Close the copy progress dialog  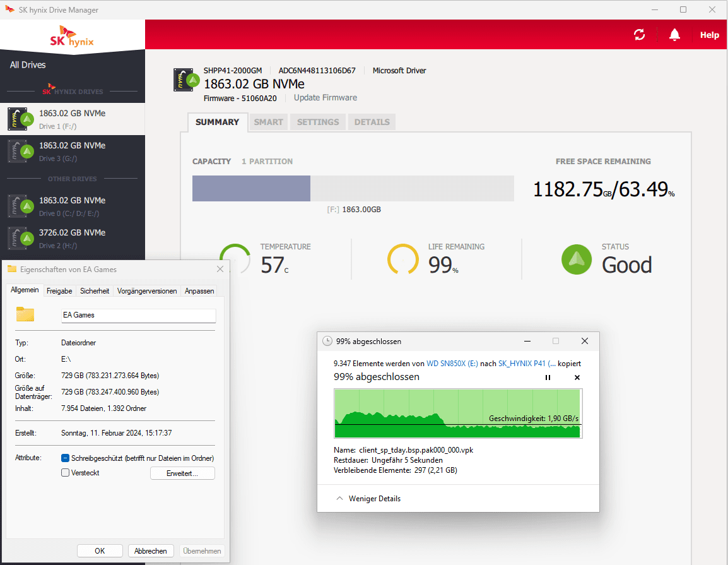coord(585,342)
